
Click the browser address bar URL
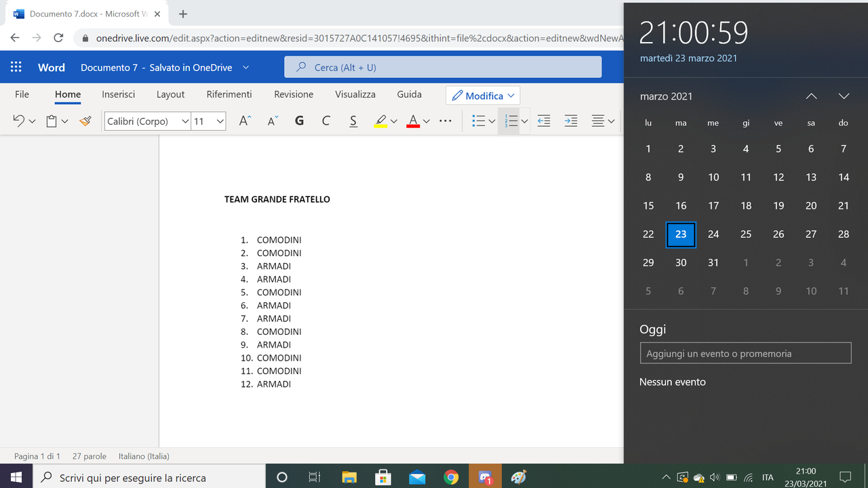pos(359,38)
